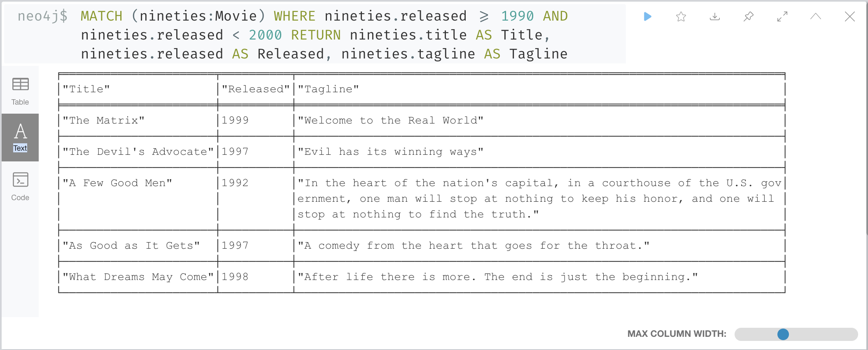Click "What Dreams May Come" row title

(x=138, y=277)
